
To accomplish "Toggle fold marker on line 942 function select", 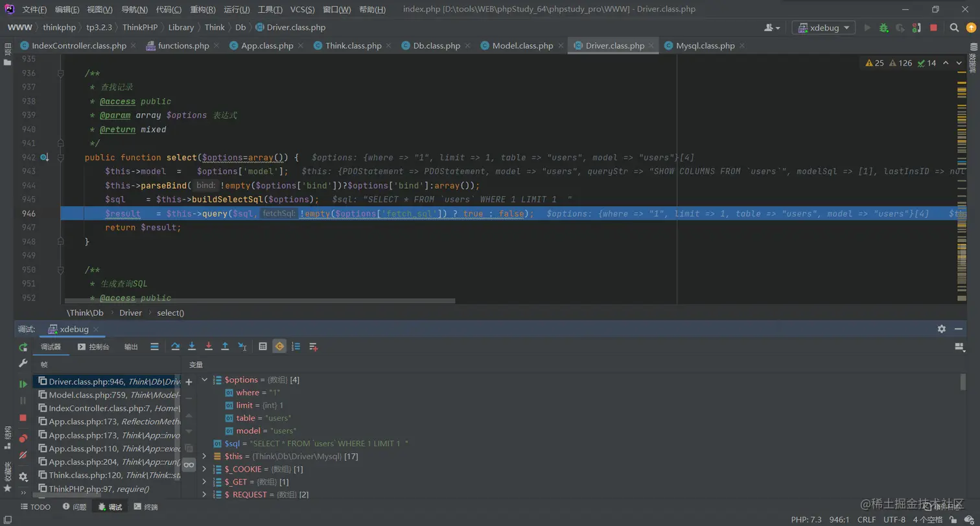I will (x=60, y=158).
